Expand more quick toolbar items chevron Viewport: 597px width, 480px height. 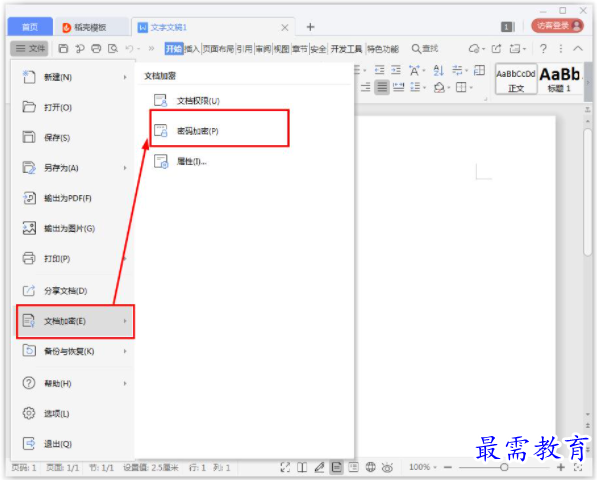point(151,48)
